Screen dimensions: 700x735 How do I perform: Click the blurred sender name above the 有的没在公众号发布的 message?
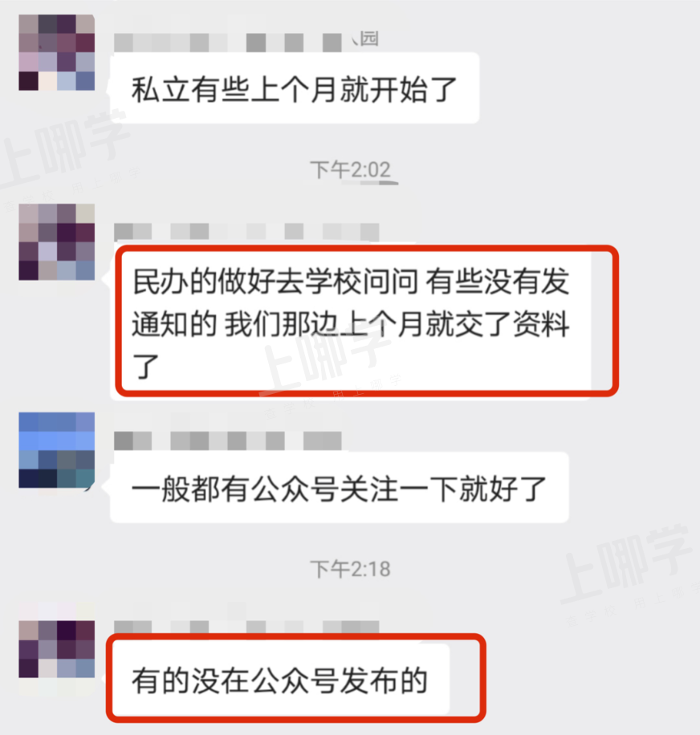[x=246, y=627]
